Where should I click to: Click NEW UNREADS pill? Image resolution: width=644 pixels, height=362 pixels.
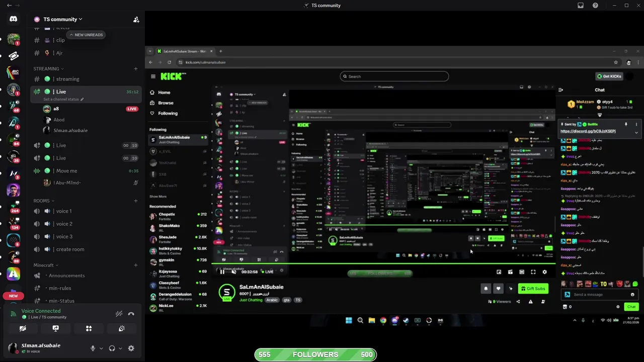86,35
